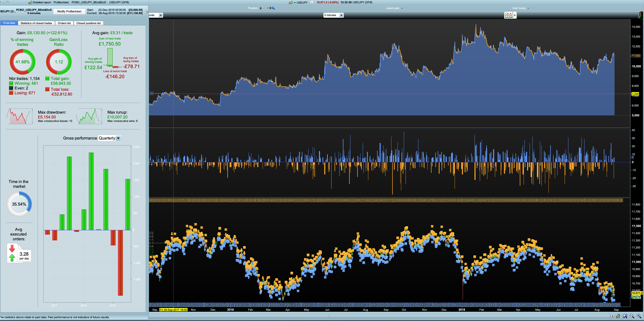Viewport: 644px width, 321px height.
Task: Open the indicators and trading systems icon
Action: [x=508, y=15]
